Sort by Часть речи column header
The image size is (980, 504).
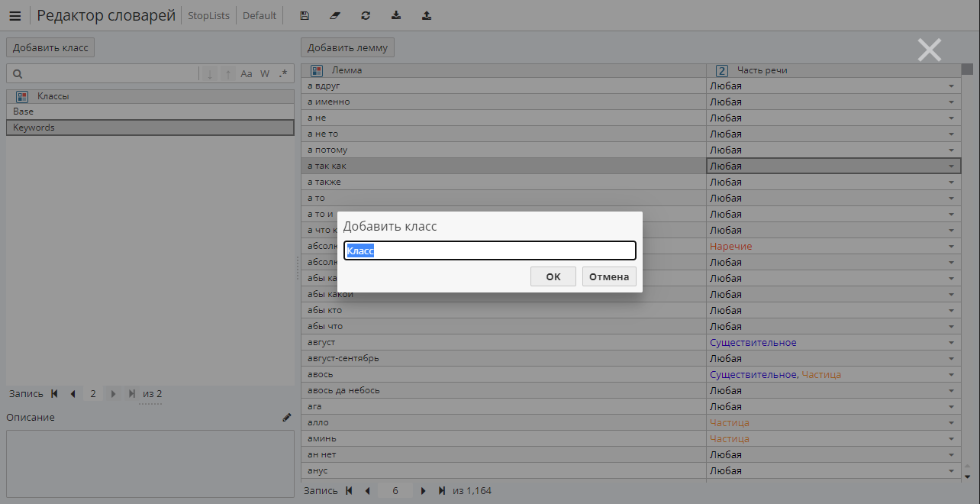[833, 70]
